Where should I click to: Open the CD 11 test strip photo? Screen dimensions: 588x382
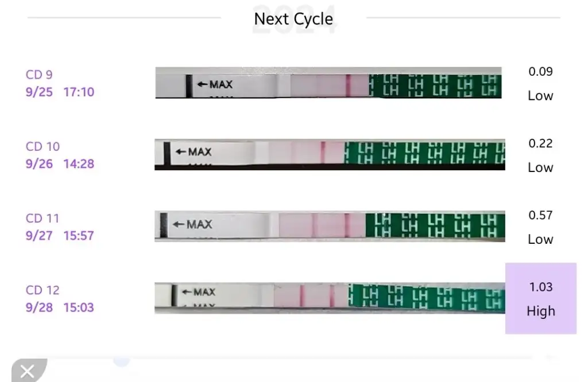coord(330,226)
